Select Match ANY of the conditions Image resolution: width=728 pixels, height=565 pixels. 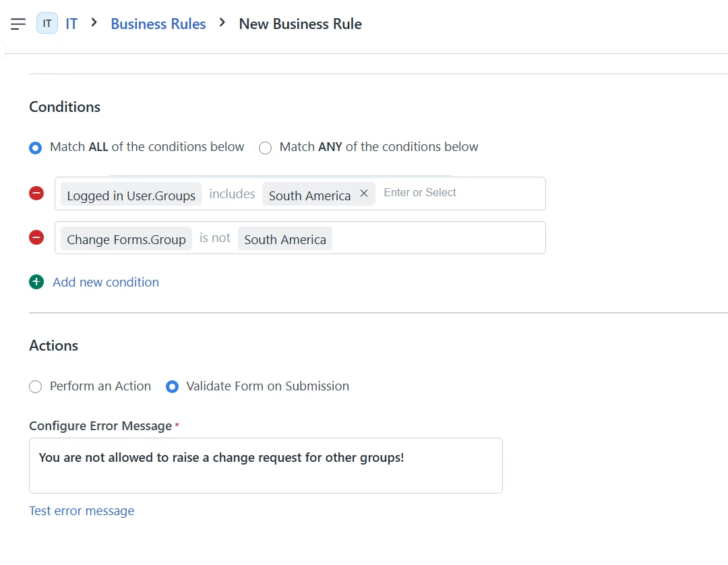[x=266, y=148]
